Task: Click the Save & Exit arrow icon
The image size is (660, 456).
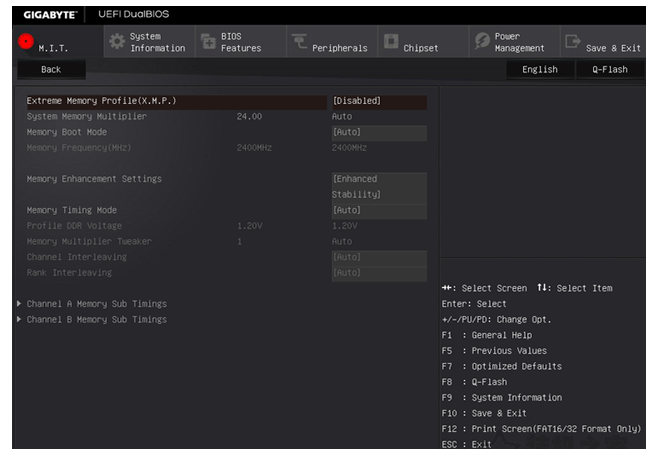Action: [x=572, y=42]
